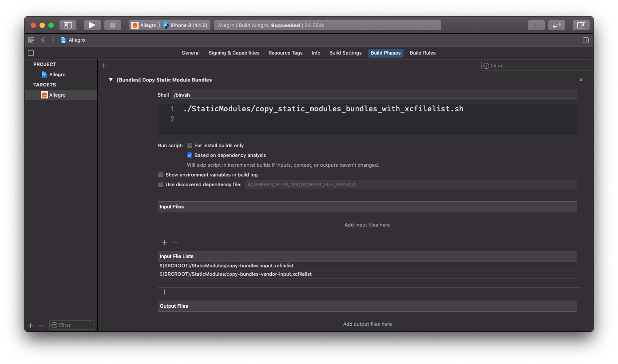Remove selected target with minus
This screenshot has width=618, height=364.
pos(41,325)
